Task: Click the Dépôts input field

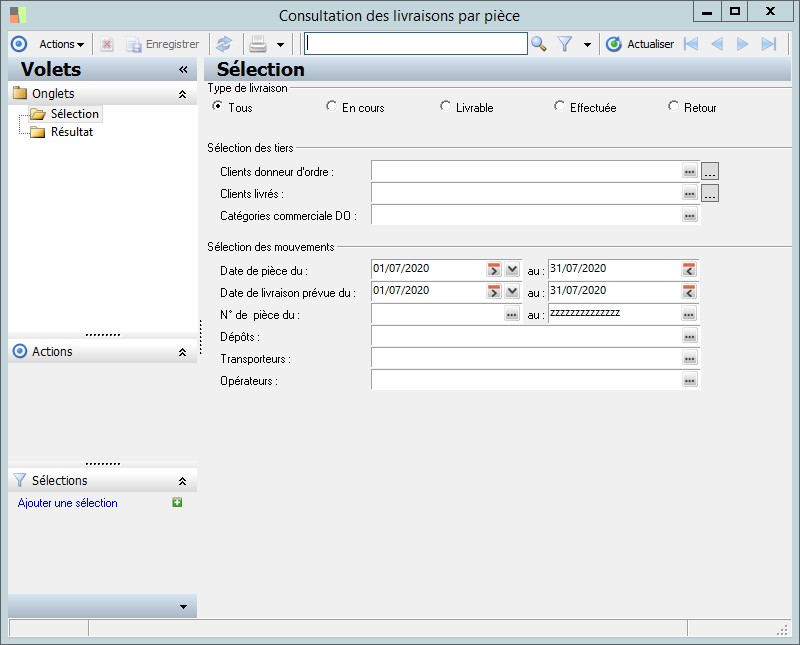Action: click(526, 336)
